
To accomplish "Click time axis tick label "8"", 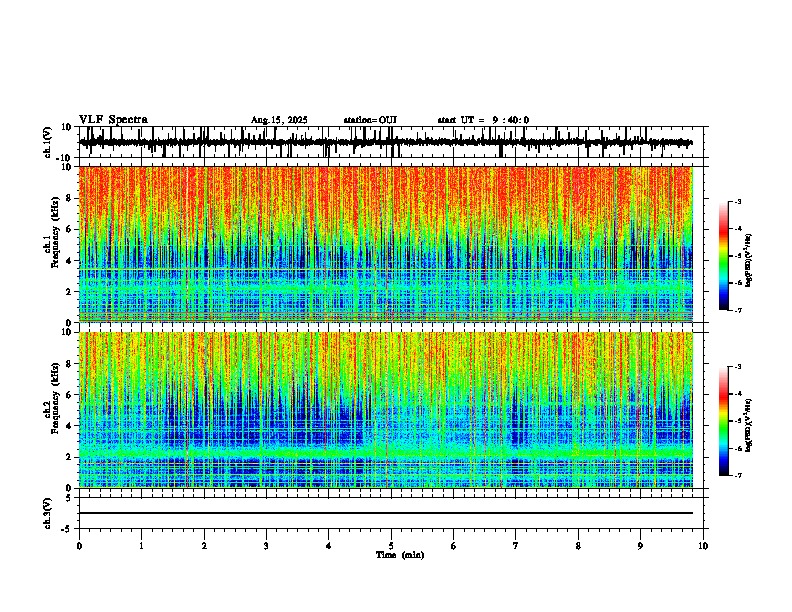I will click(578, 546).
